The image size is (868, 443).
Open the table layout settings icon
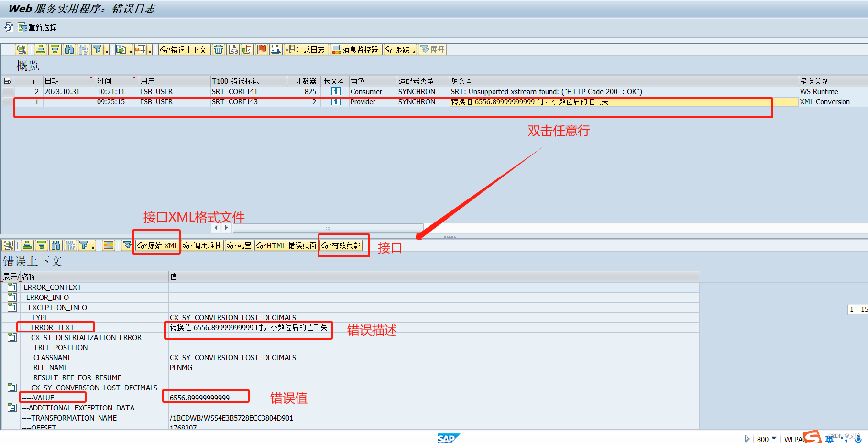coord(140,49)
